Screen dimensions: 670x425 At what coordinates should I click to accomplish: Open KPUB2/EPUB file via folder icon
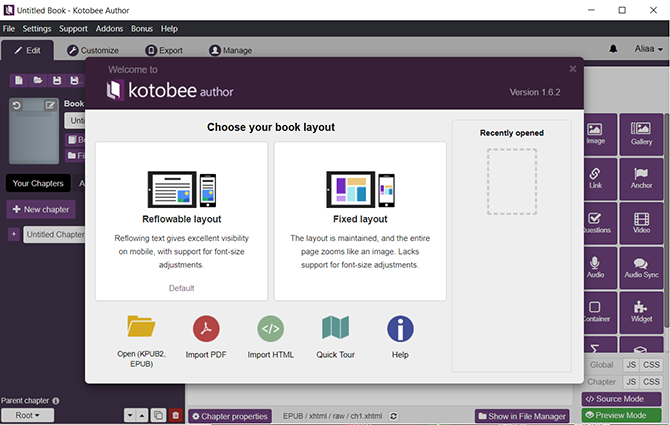click(x=141, y=329)
